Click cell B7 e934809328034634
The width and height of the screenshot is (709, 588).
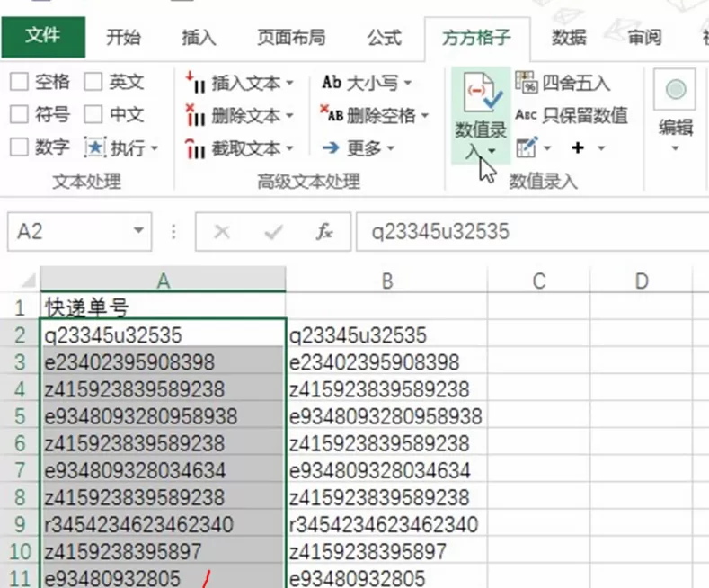click(387, 470)
